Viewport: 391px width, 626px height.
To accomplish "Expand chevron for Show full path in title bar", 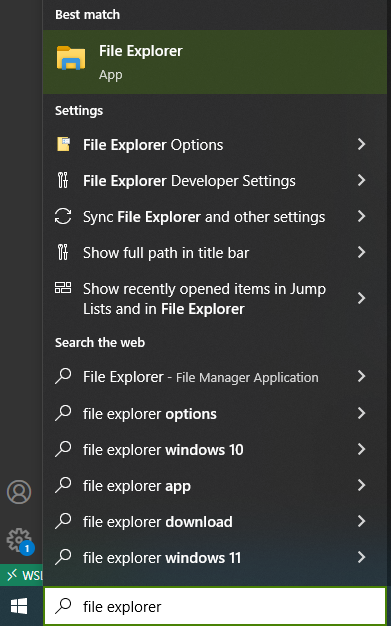I will 361,252.
